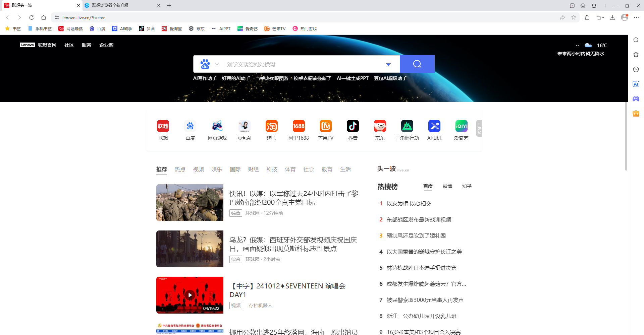The image size is (644, 335).
Task: Click the page vertical scrollbar
Action: [626, 136]
